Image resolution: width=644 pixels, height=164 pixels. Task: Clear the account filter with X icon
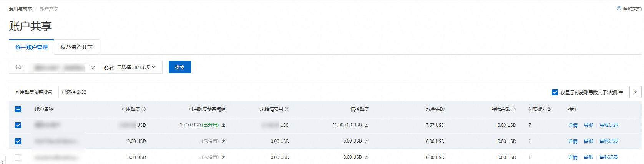click(x=93, y=67)
